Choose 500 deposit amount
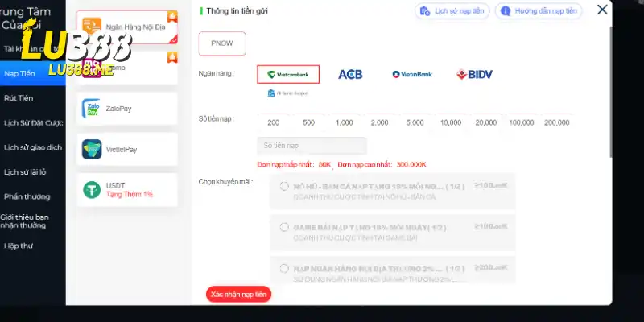Screen dimensions: 644x322 click(308, 122)
